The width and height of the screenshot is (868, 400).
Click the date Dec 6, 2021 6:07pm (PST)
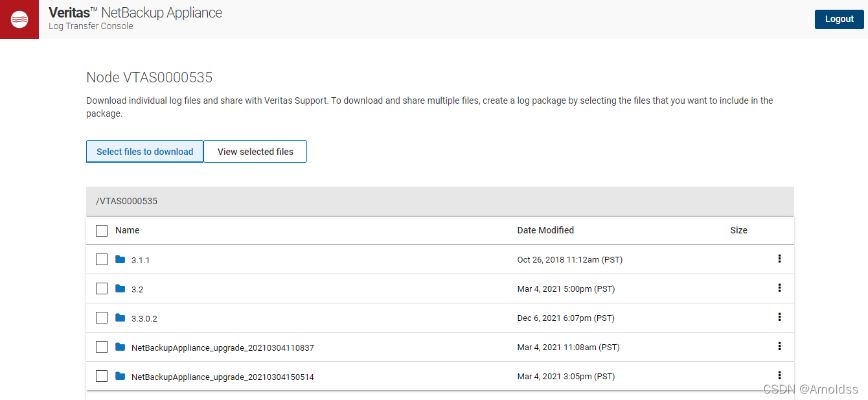566,318
